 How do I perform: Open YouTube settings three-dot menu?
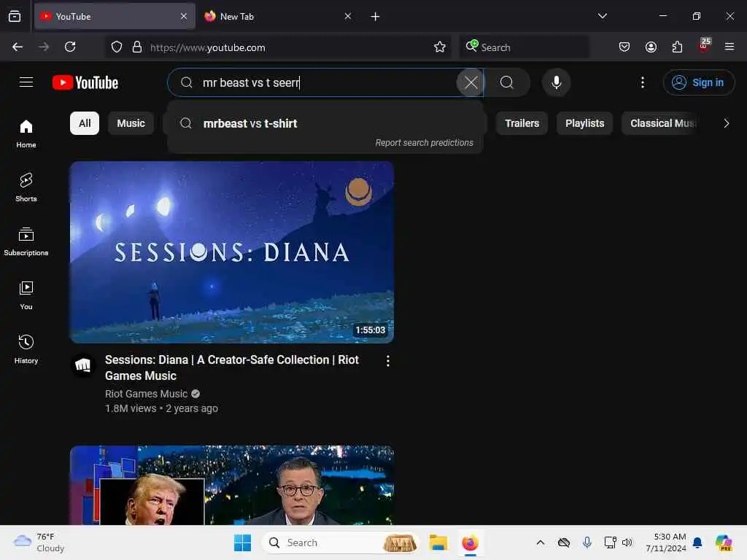[642, 82]
